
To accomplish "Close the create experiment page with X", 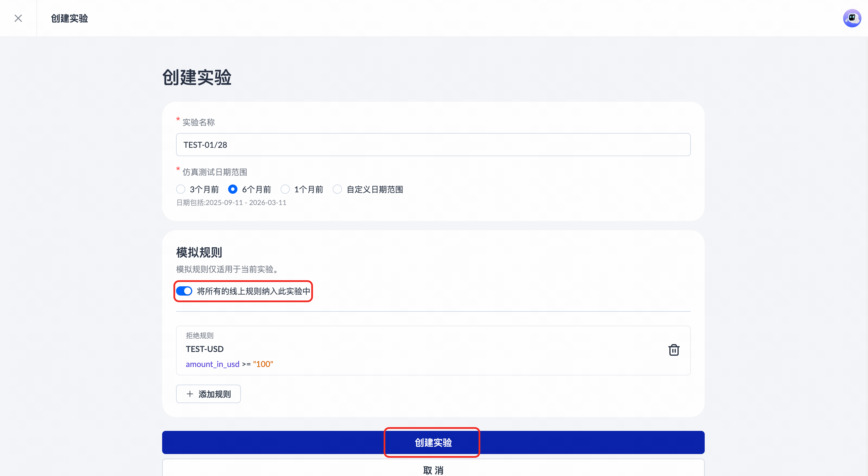I will tap(18, 18).
